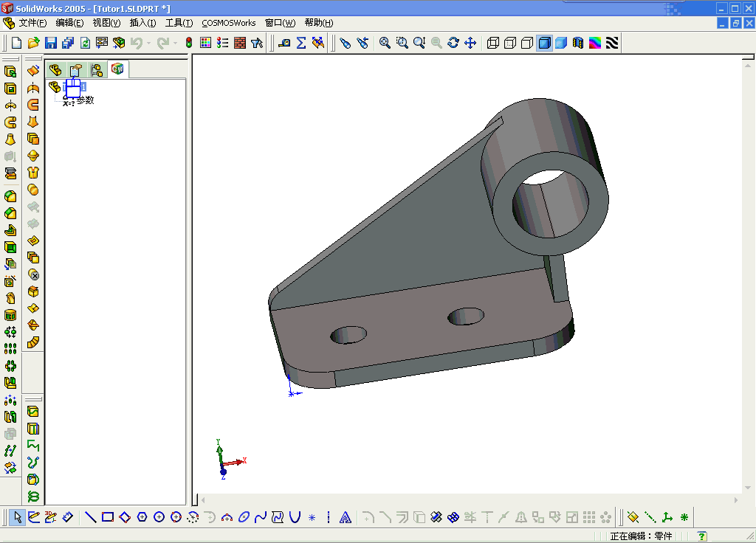Switch to COSMOSWorks manager tab
This screenshot has height=543, width=756.
tap(117, 69)
